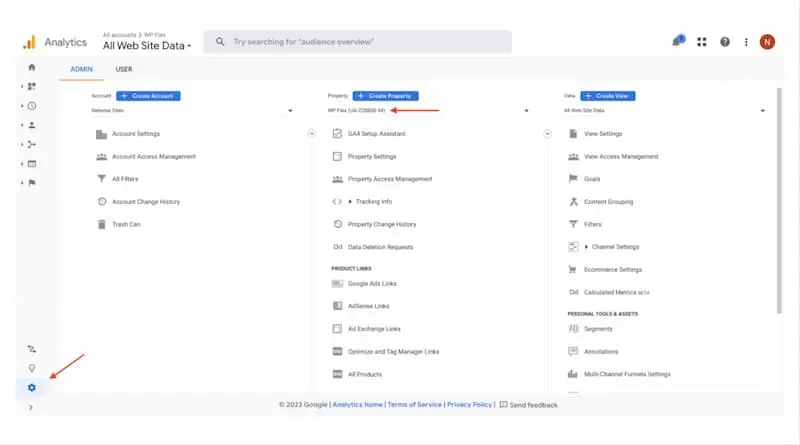Open the Privacy Policy link
The height and width of the screenshot is (445, 800).
click(469, 405)
